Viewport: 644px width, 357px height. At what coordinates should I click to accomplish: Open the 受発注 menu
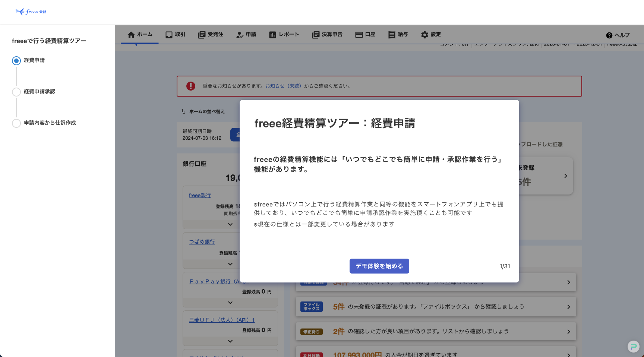[211, 35]
